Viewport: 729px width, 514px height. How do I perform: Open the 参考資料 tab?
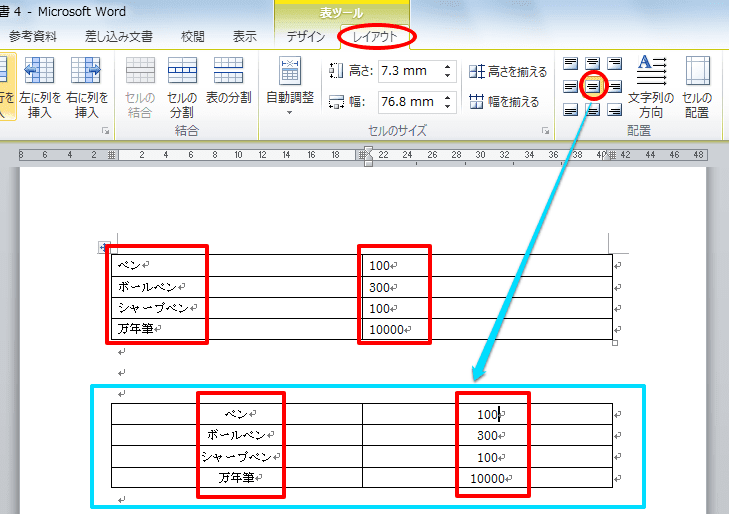[x=33, y=37]
